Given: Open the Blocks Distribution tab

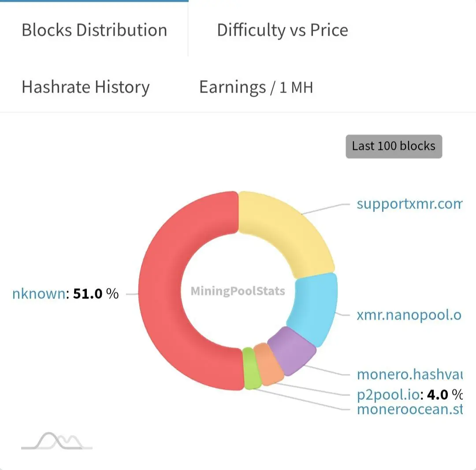Looking at the screenshot, I should click(94, 30).
